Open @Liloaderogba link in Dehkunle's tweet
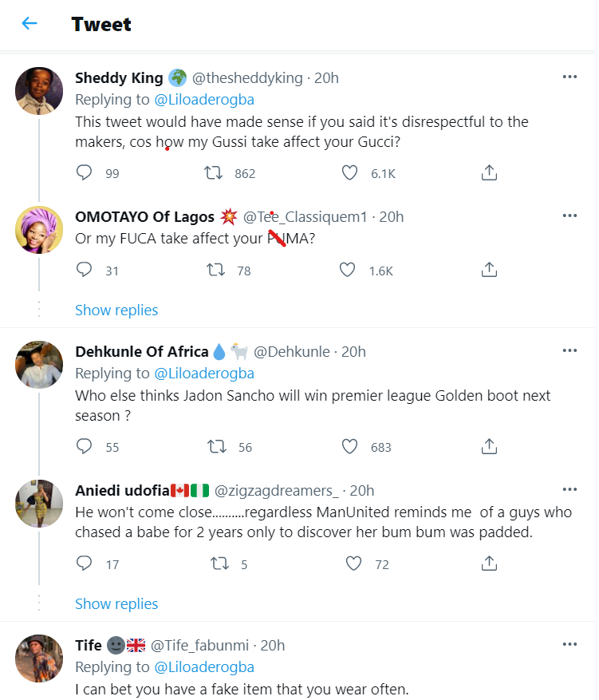Viewport: 599px width, 700px height. tap(203, 373)
